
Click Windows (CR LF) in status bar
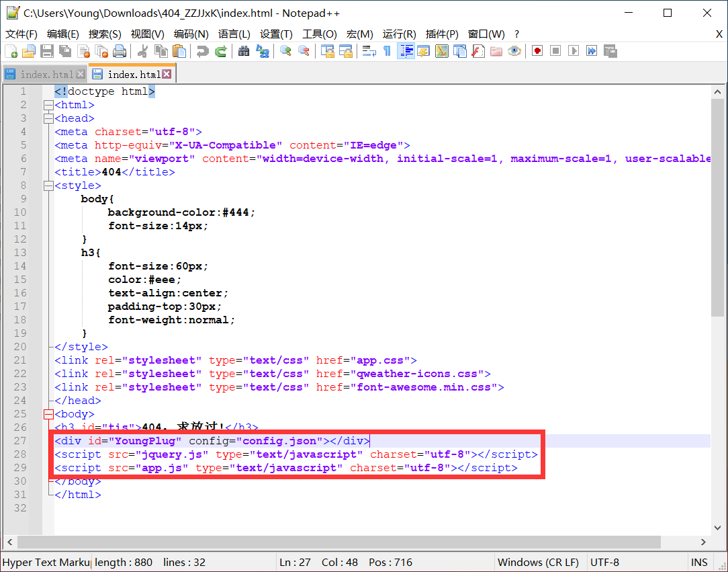pyautogui.click(x=538, y=562)
